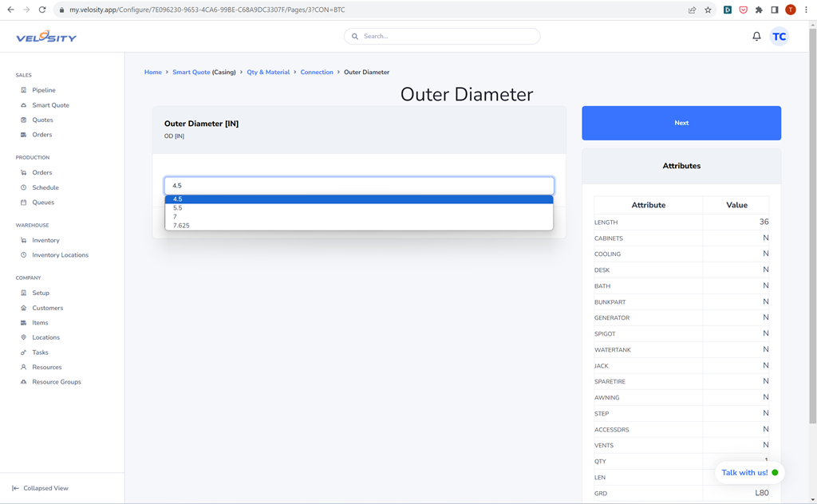The width and height of the screenshot is (817, 504).
Task: Click the Velosity logo
Action: 46,37
